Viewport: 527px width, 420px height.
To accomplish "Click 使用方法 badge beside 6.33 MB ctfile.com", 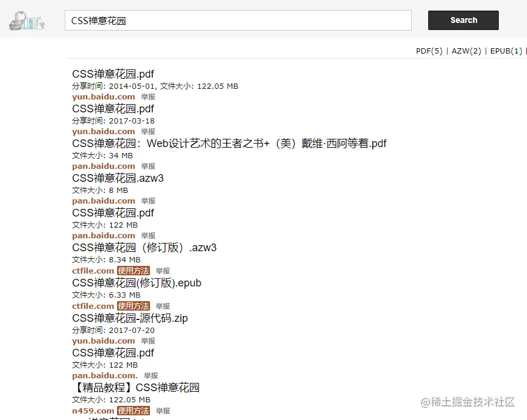I will pyautogui.click(x=134, y=306).
